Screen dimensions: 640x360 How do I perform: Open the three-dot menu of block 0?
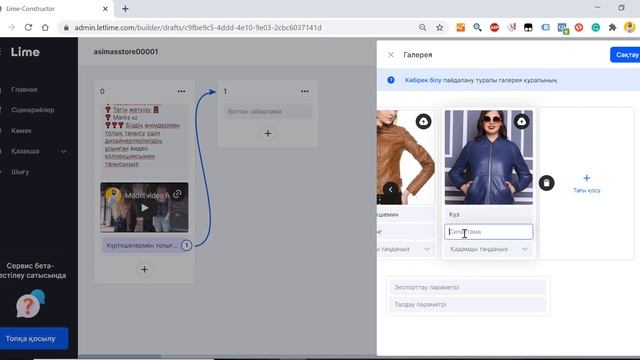pos(181,91)
